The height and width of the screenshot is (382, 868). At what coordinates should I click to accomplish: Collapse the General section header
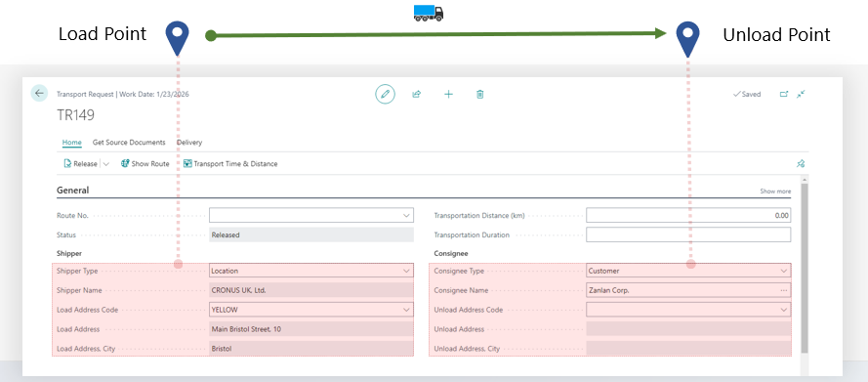click(x=72, y=190)
